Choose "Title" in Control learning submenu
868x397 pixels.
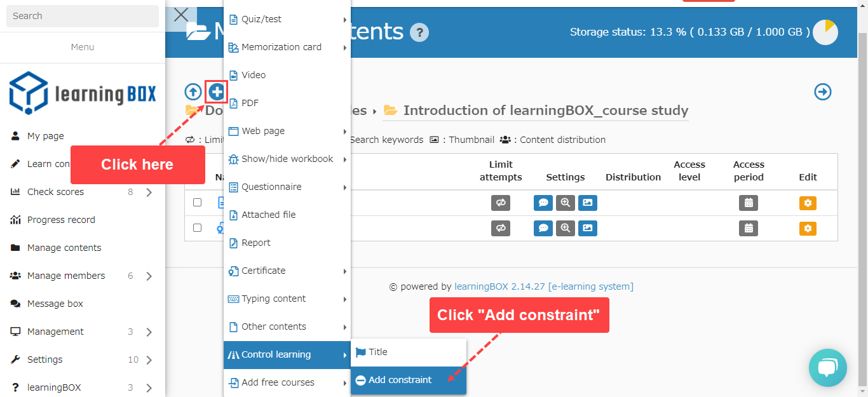click(377, 352)
